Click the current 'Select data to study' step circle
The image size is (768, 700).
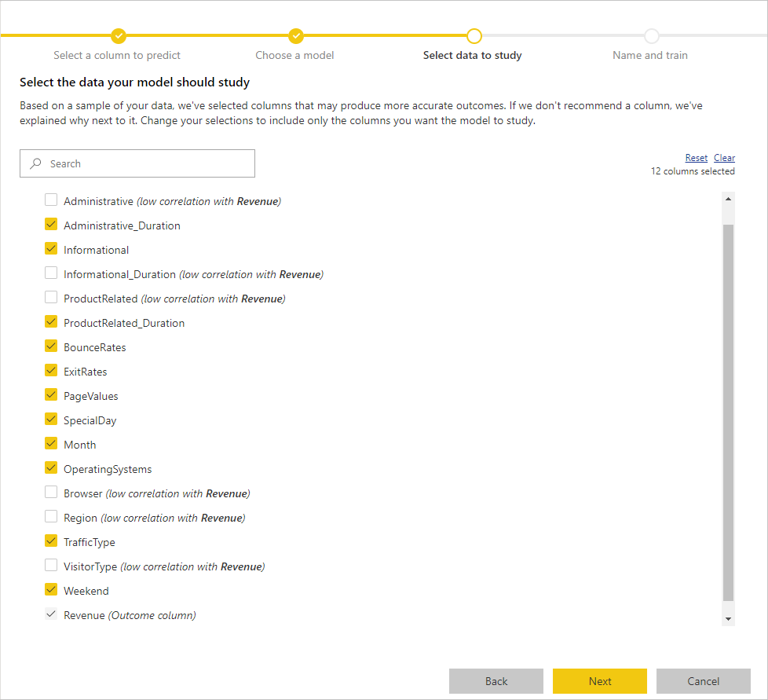[474, 36]
